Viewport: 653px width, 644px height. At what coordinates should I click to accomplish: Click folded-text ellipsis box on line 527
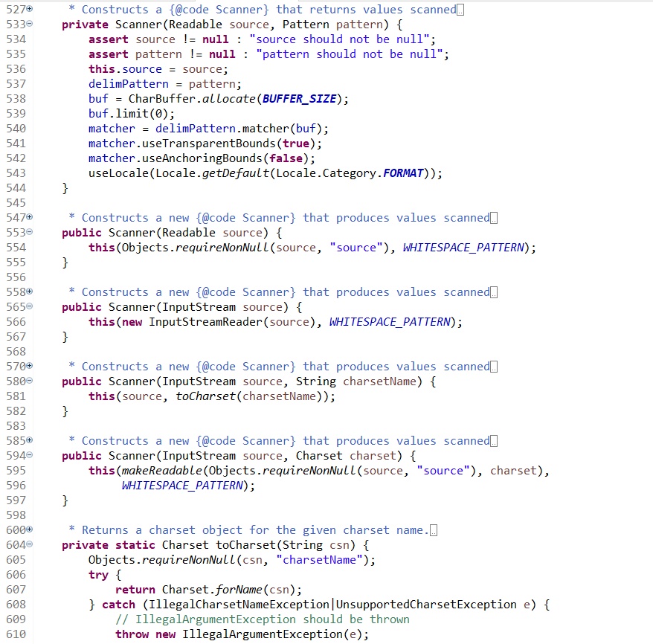[460, 10]
